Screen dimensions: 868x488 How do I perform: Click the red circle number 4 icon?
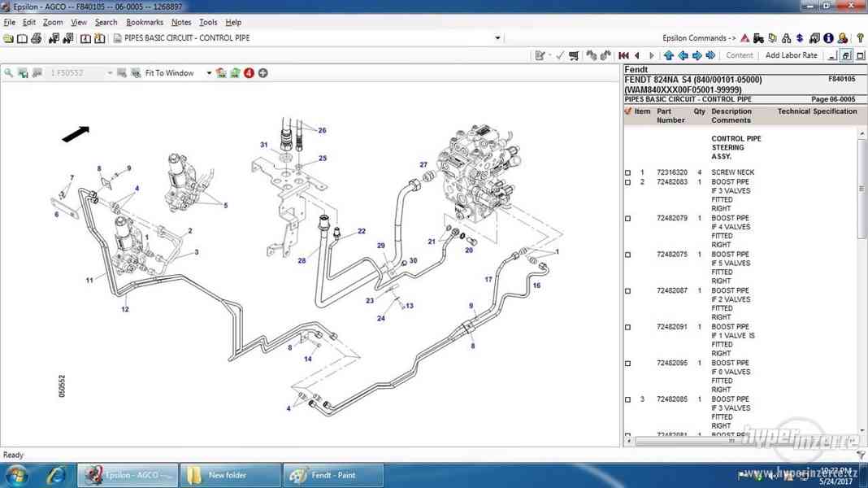[250, 73]
